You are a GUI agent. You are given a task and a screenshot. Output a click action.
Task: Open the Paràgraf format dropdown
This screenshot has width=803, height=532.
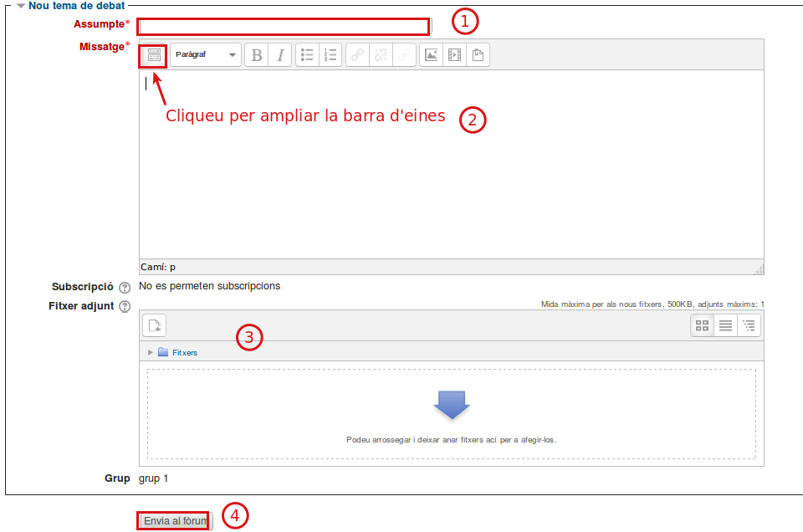coord(206,55)
